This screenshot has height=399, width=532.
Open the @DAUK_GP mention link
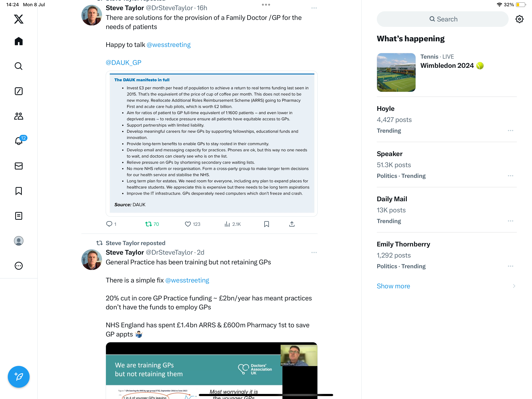point(123,63)
